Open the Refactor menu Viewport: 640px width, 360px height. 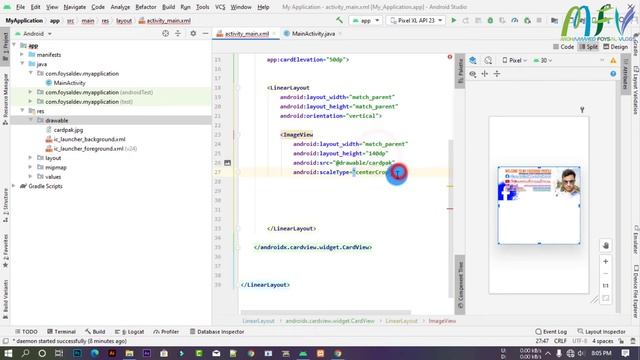[146, 7]
